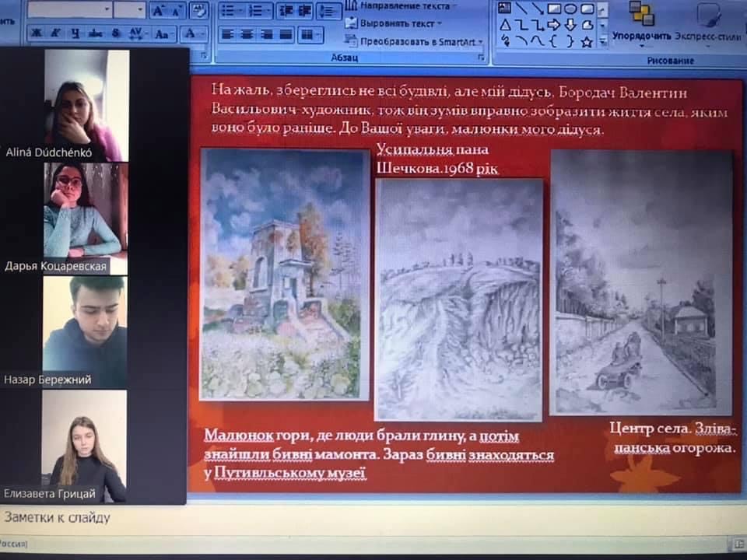
Task: Open character spacing (AV) options
Action: pyautogui.click(x=137, y=33)
